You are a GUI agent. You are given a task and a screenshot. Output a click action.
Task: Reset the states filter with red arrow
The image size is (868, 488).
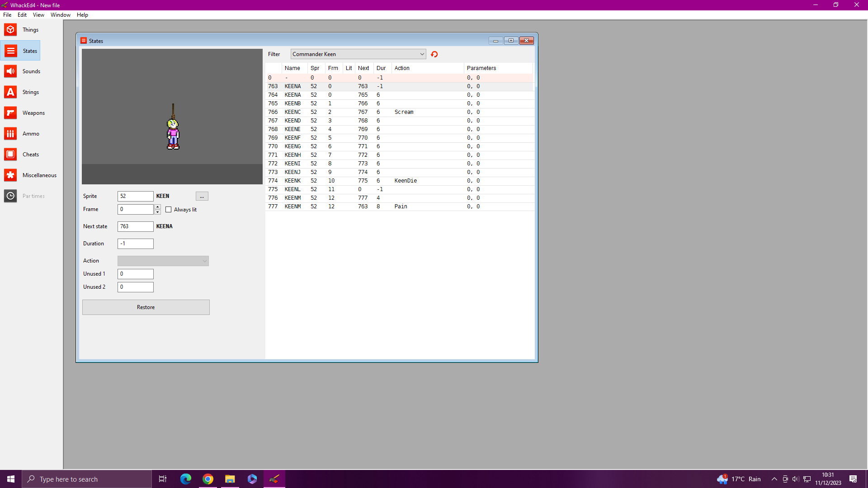pos(434,54)
